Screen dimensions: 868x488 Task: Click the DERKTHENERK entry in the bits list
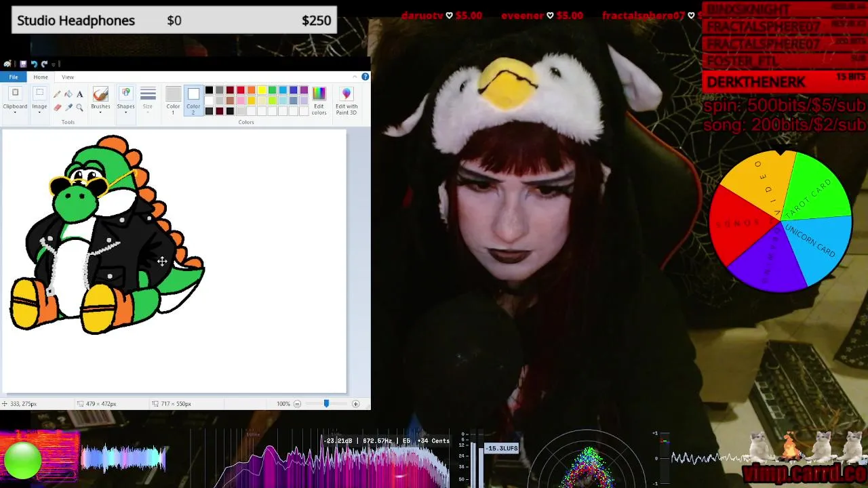[785, 82]
